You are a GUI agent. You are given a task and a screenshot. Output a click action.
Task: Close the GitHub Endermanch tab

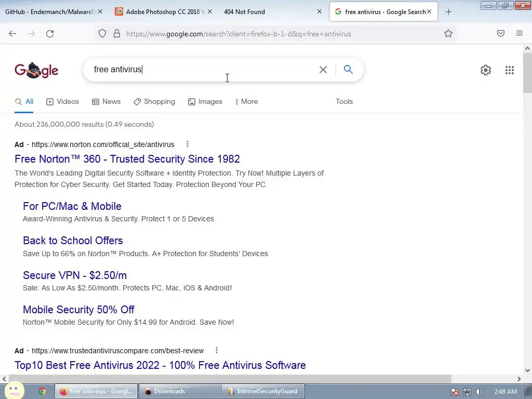100,11
